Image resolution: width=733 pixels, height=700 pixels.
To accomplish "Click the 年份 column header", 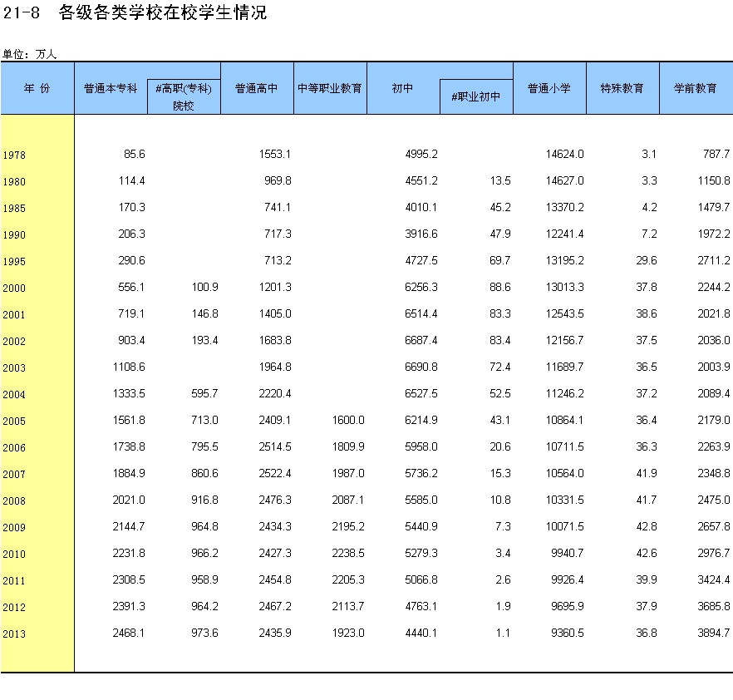I will tap(37, 88).
